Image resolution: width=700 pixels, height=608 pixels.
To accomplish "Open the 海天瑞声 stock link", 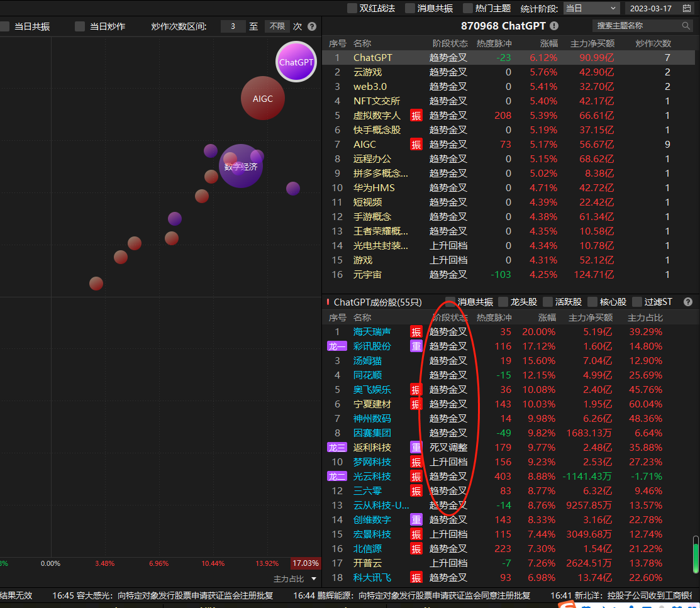I will pos(372,332).
